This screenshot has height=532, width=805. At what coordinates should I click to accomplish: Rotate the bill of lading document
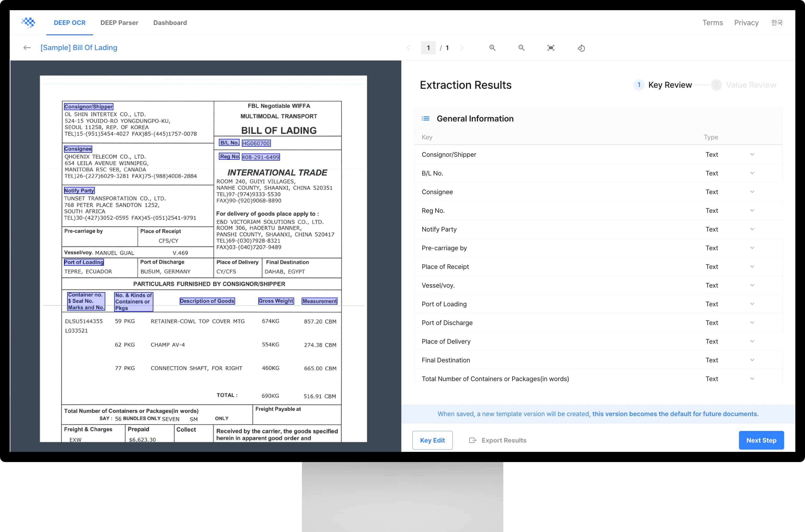tap(581, 48)
